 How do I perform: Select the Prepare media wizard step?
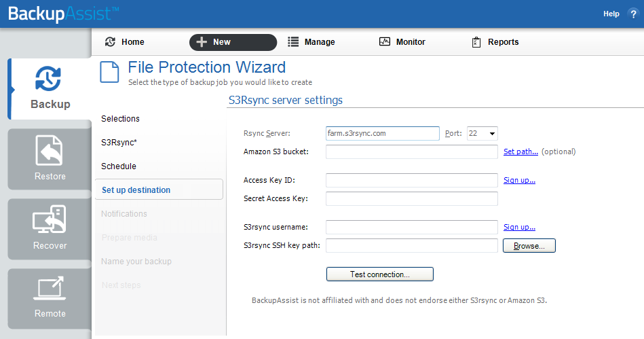(130, 237)
